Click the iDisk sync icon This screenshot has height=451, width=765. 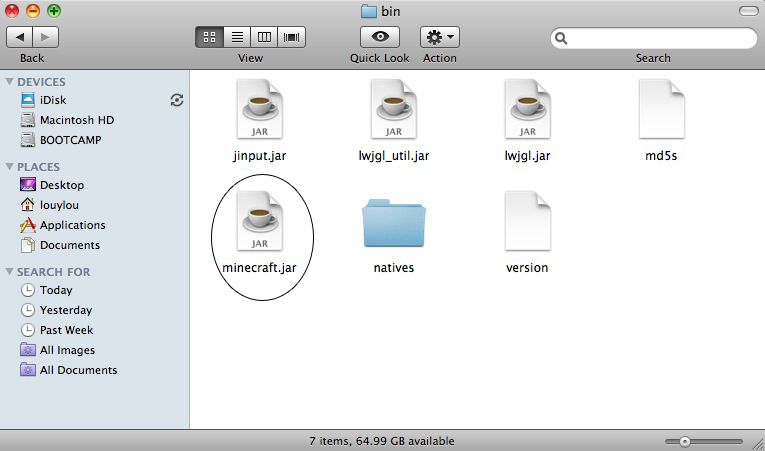point(177,100)
